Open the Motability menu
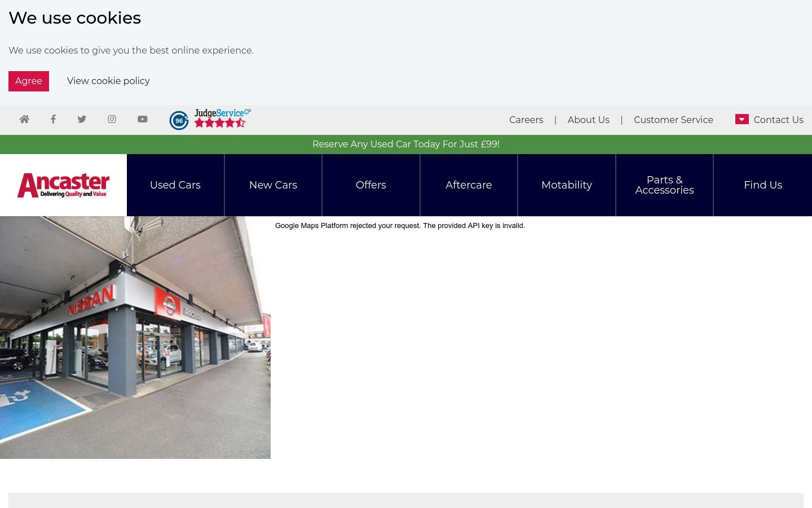Image resolution: width=812 pixels, height=508 pixels. (x=567, y=185)
